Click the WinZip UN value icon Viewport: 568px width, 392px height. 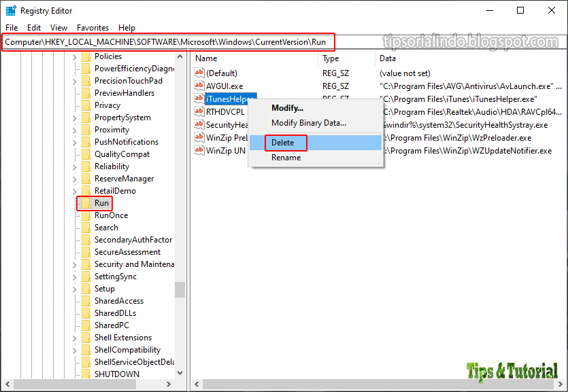click(199, 150)
